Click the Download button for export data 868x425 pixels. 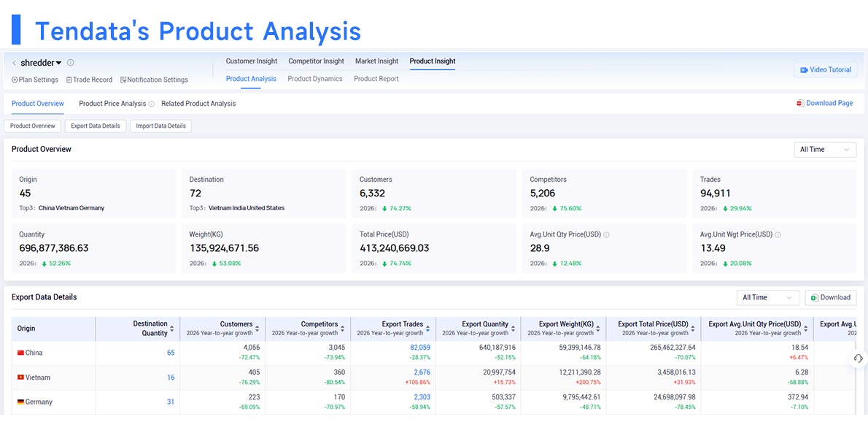[x=830, y=297]
